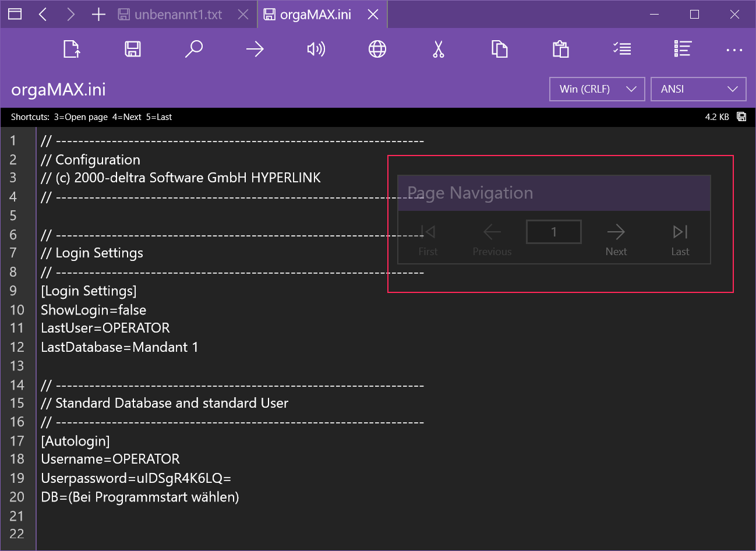Viewport: 756px width, 551px height.
Task: Click the "2000-deltra Software GmbH HYPERLINK" line
Action: [181, 178]
